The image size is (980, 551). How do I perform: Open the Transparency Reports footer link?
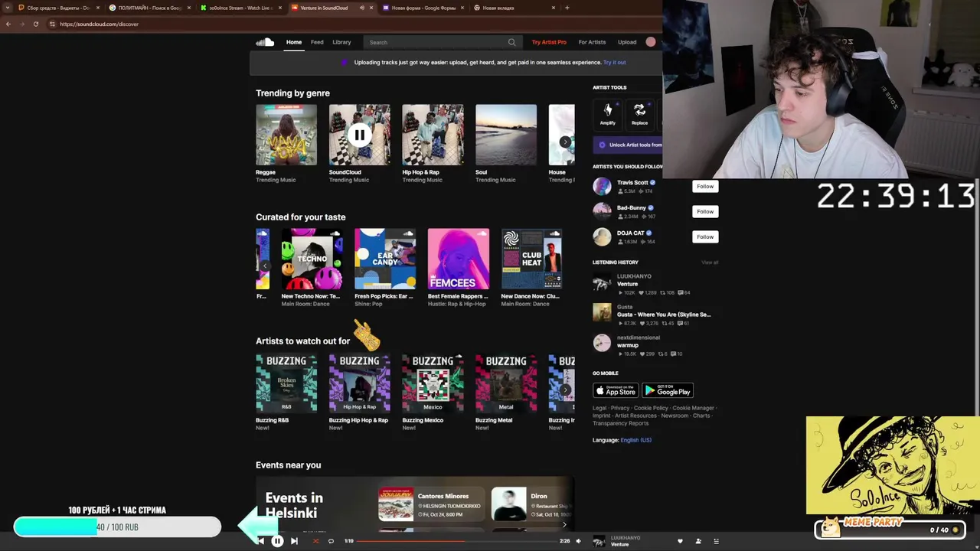[x=620, y=423]
